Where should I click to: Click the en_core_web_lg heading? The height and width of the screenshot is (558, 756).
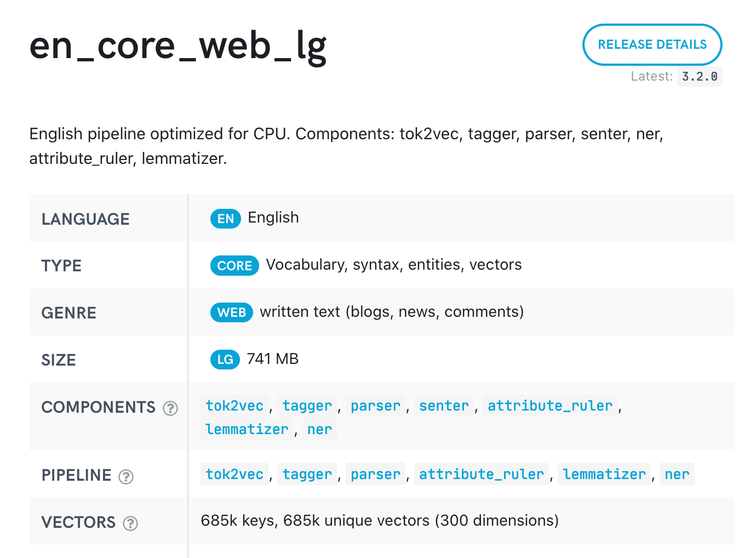tap(178, 47)
